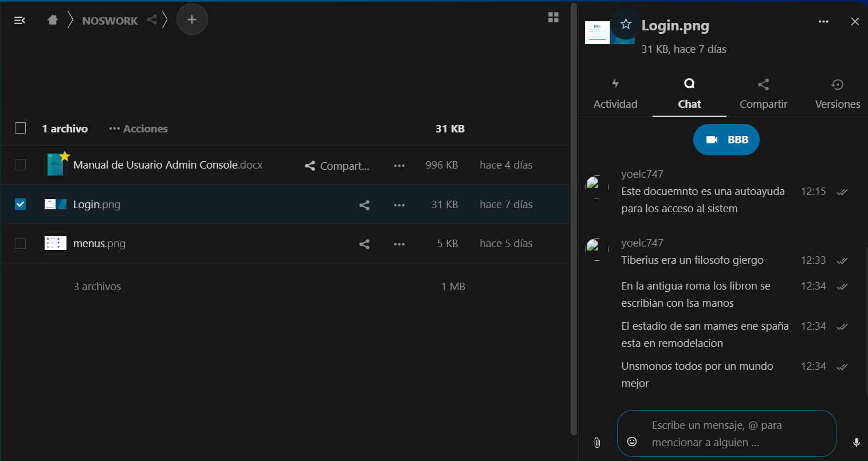Click read checkmark on san mames message
868x461 pixels.
842,327
